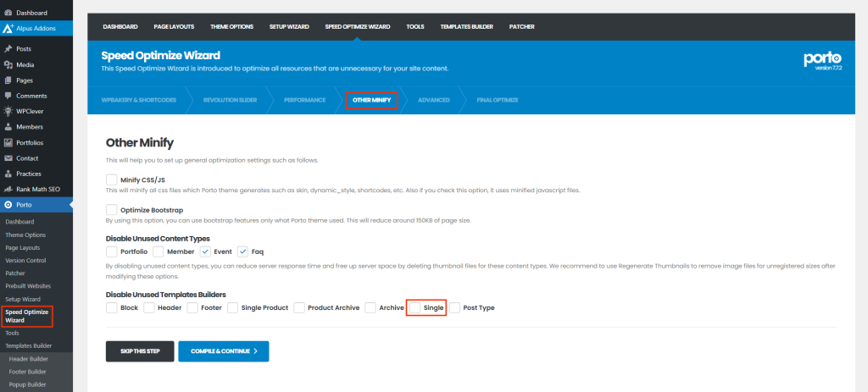Open Header Builder submenu item
This screenshot has width=868, height=392.
[x=28, y=359]
